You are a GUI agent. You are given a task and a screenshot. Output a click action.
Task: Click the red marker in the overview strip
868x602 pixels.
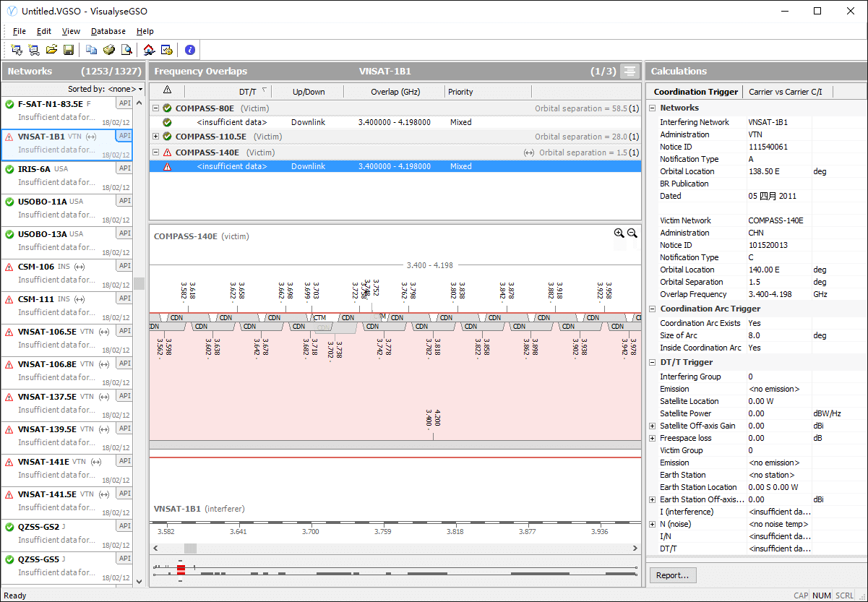(x=181, y=569)
